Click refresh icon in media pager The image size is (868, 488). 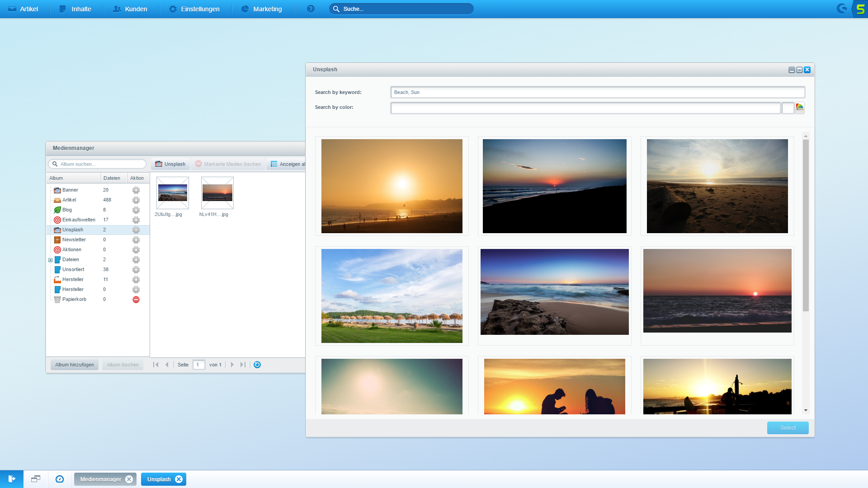click(257, 365)
